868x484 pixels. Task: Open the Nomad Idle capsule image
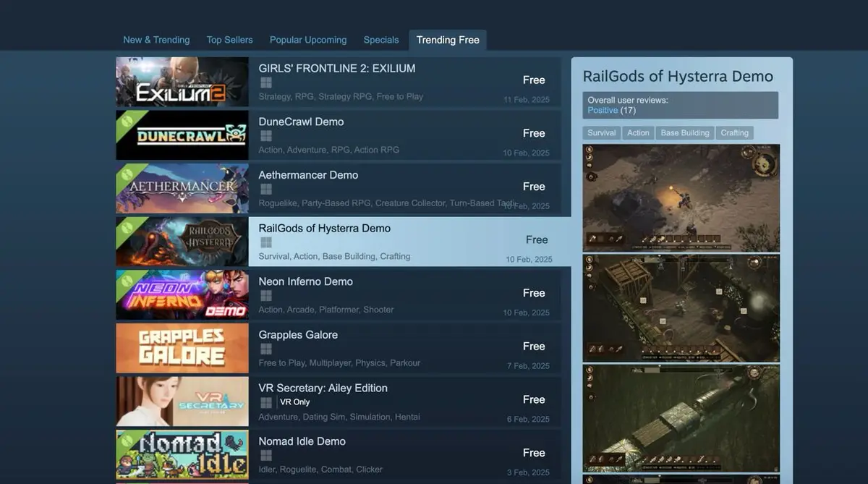point(182,454)
